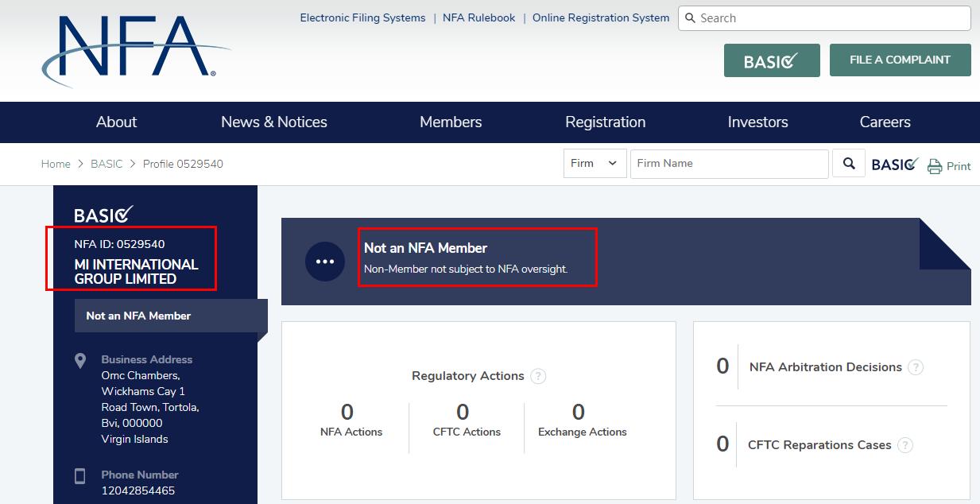Open help icon beside CFTC Reparations Cases
Screen dimensions: 980x504
click(x=904, y=445)
